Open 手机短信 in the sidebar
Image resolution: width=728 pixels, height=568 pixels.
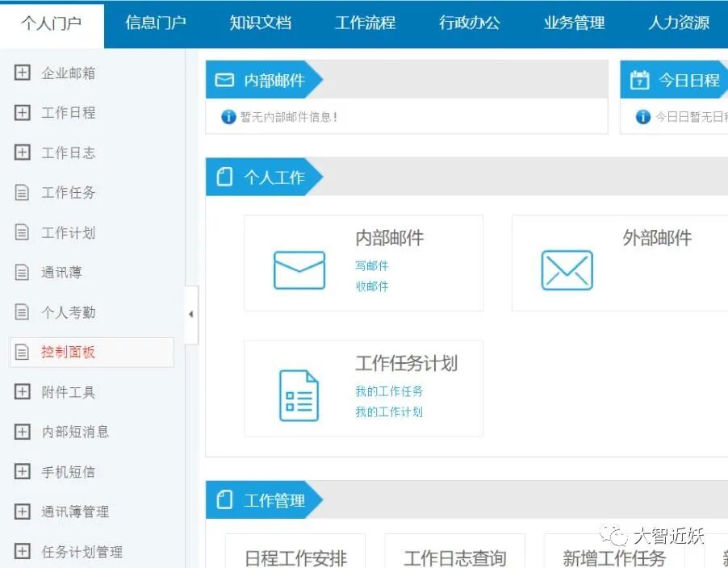[x=69, y=472]
